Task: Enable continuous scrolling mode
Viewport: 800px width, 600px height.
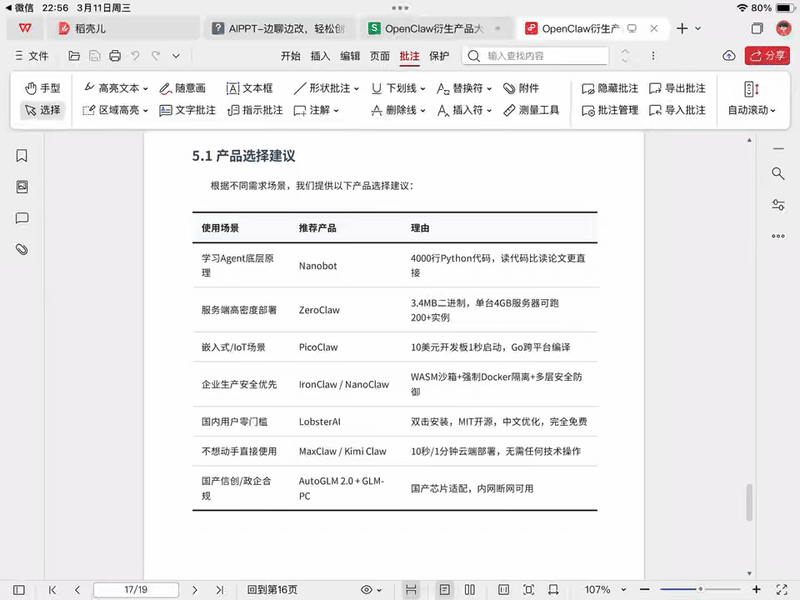Action: coord(411,590)
